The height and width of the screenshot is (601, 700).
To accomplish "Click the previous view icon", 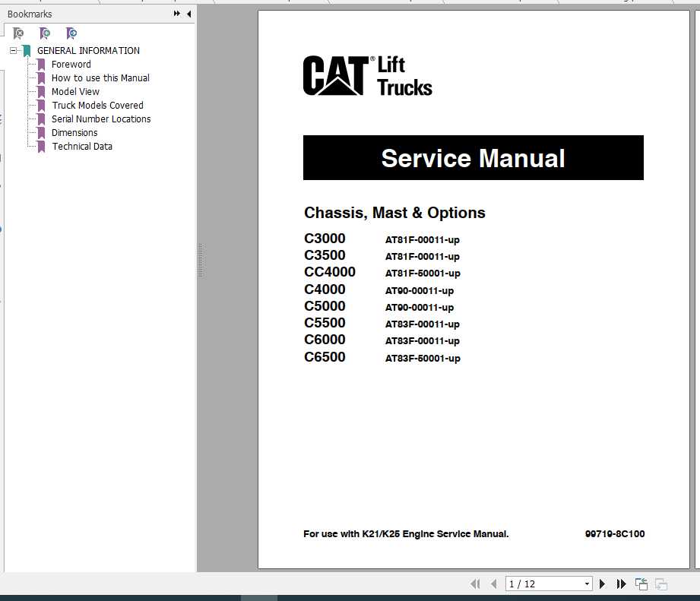I will 641,584.
